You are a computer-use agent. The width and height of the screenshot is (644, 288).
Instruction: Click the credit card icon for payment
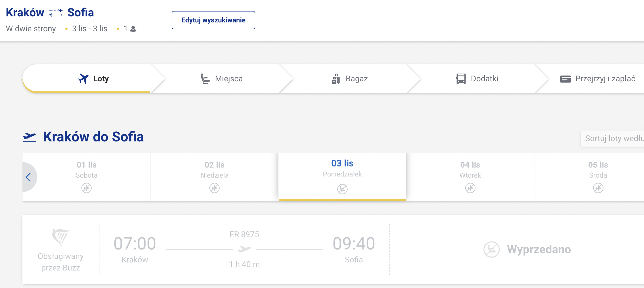tap(566, 79)
